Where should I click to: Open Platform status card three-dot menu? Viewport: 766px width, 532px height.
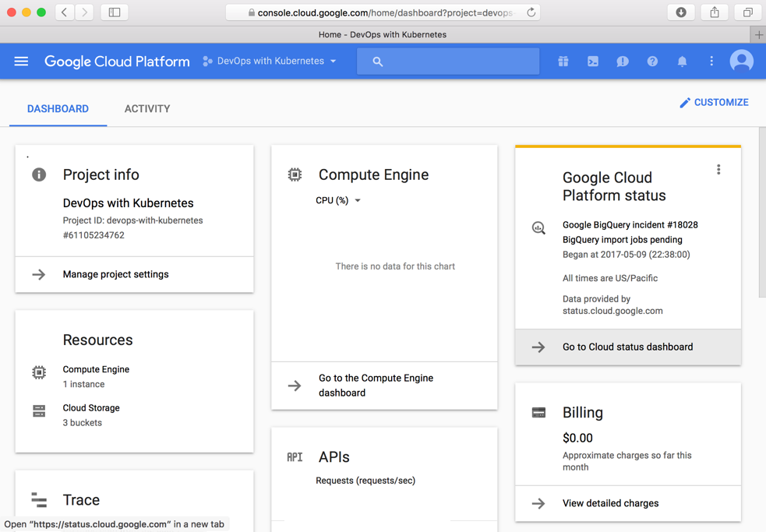coord(718,170)
